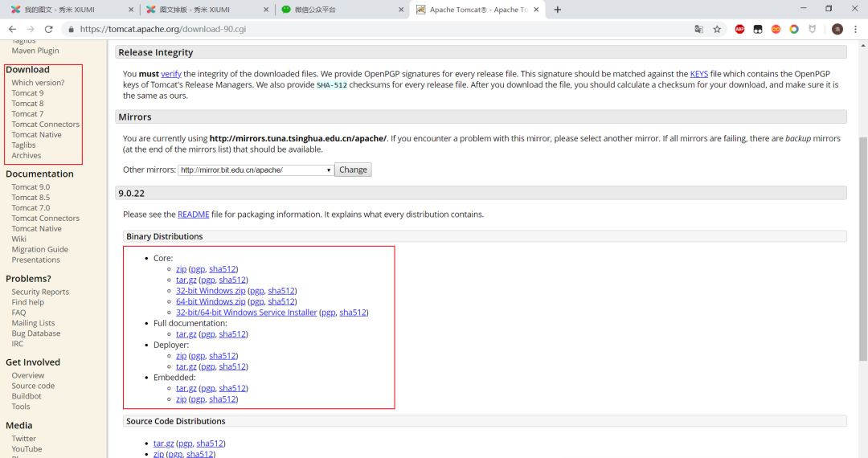The height and width of the screenshot is (458, 868).
Task: Open Tomcat 8.5 documentation
Action: click(31, 198)
